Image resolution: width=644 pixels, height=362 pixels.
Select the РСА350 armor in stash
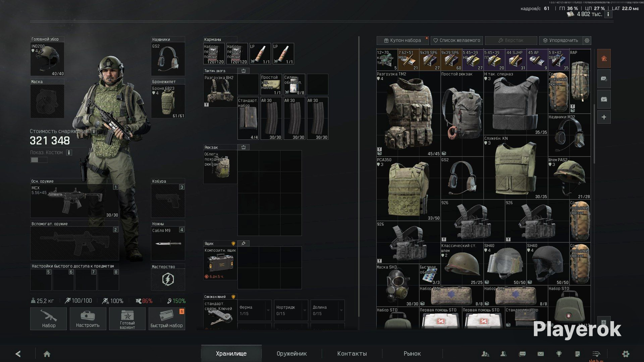click(409, 189)
